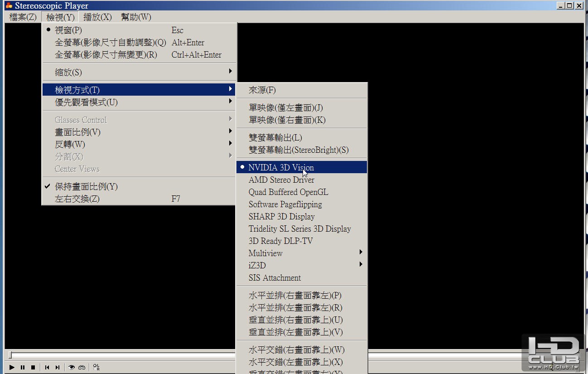Choose 水平並排(右畫面靠左)(P) side-by-side layout

click(x=302, y=295)
